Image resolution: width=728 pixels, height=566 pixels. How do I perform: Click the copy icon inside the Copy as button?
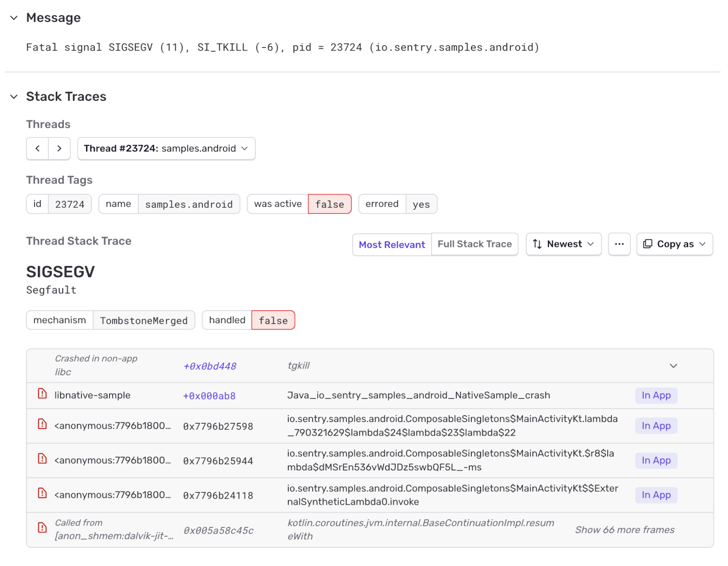(647, 244)
